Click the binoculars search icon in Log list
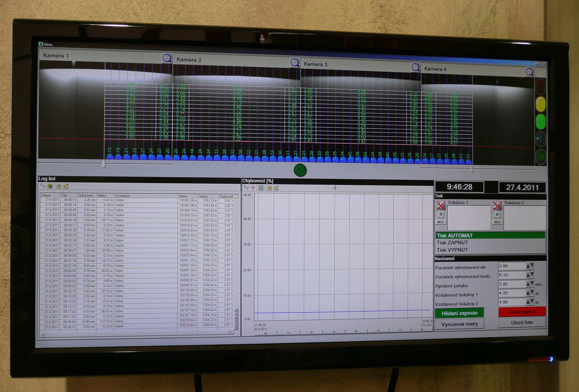Image resolution: width=579 pixels, height=392 pixels. (x=50, y=186)
